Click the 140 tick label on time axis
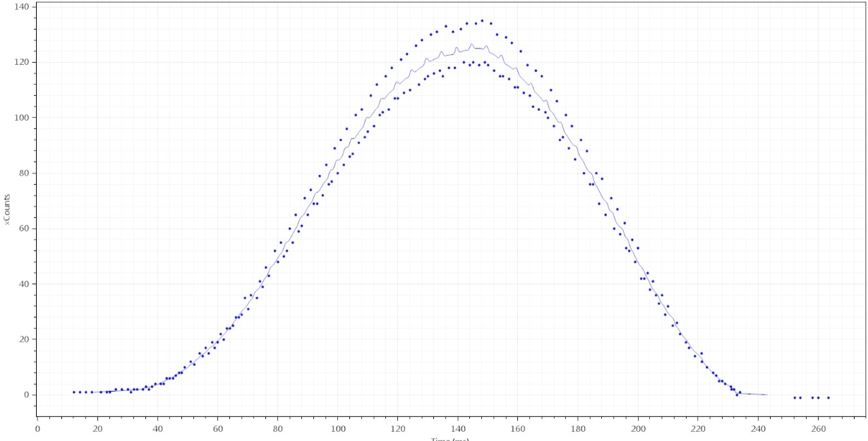This screenshot has height=441, width=868. tap(458, 428)
